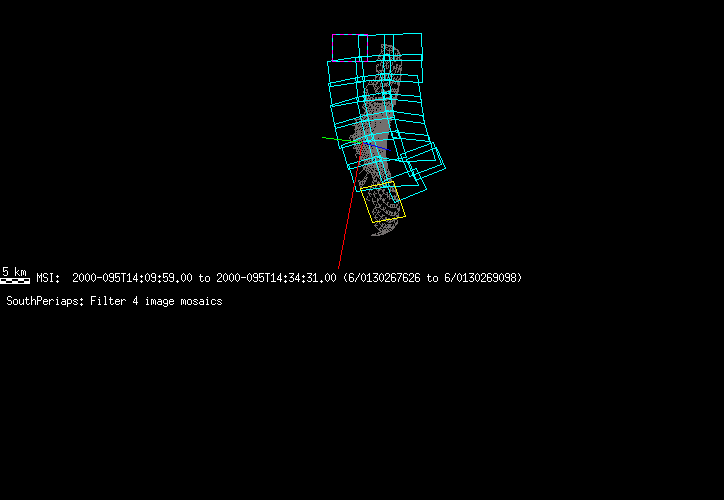The width and height of the screenshot is (724, 500).
Task: Click the start clock count '(6/0130267626'
Action: tap(381, 278)
